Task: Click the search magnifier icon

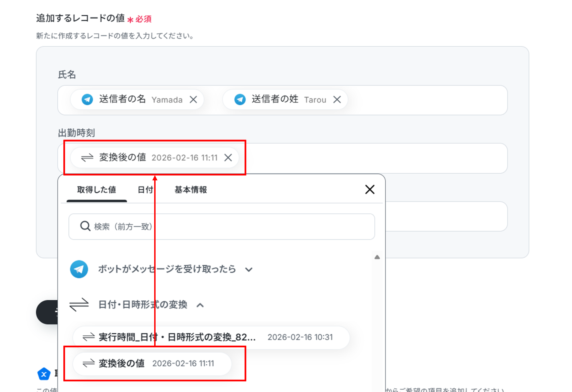Action: click(85, 226)
